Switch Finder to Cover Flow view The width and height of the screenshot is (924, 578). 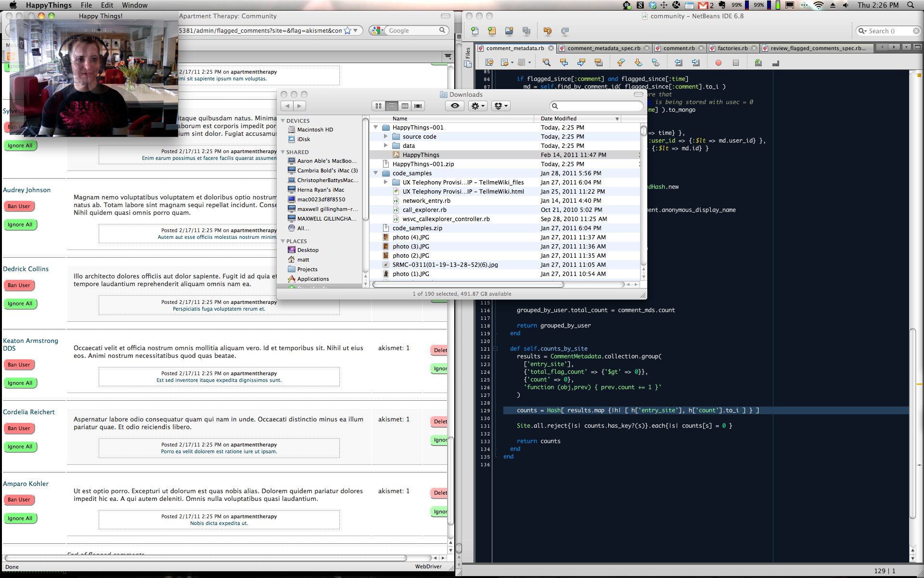[418, 106]
